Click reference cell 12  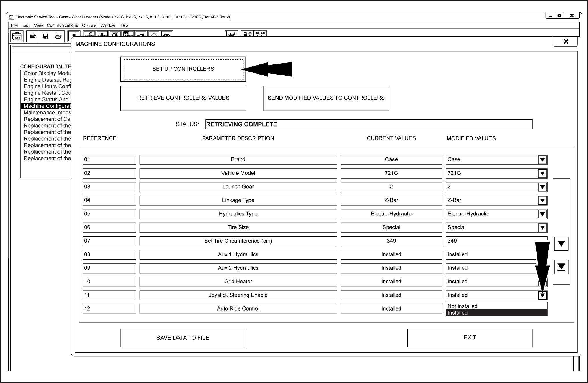tap(109, 309)
